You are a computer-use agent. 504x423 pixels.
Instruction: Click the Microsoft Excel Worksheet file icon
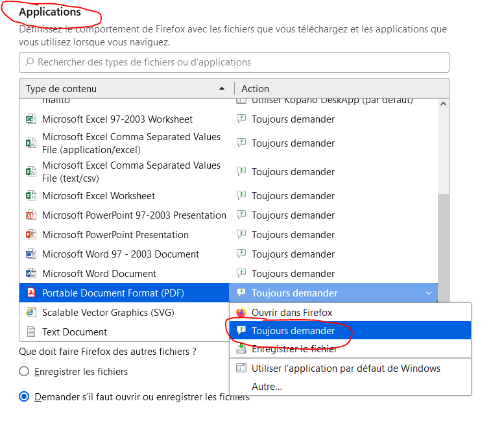(x=31, y=196)
